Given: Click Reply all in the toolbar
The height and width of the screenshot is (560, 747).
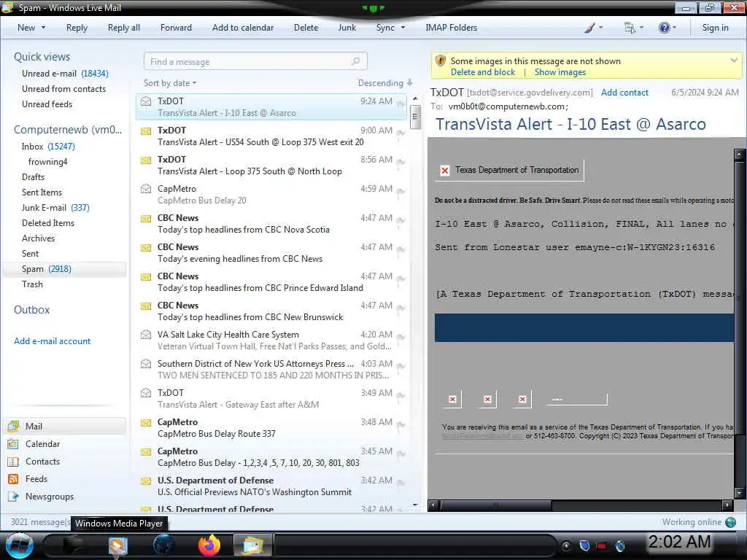Looking at the screenshot, I should tap(124, 28).
